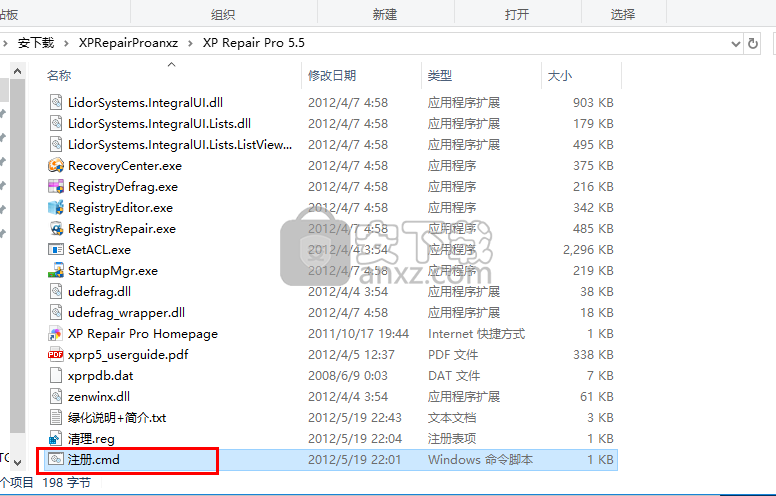The image size is (776, 496).
Task: Click the LidorSystems.IntegralUI.dll file icon
Action: [x=56, y=102]
